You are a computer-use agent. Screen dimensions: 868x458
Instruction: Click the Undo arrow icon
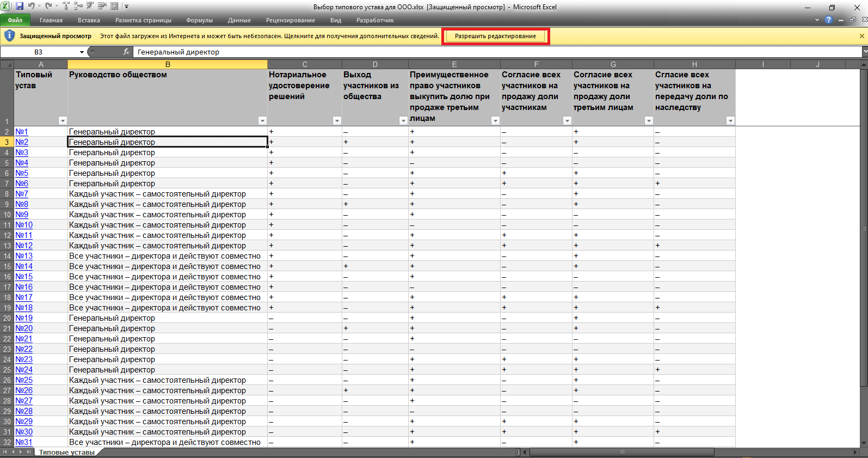[x=32, y=6]
